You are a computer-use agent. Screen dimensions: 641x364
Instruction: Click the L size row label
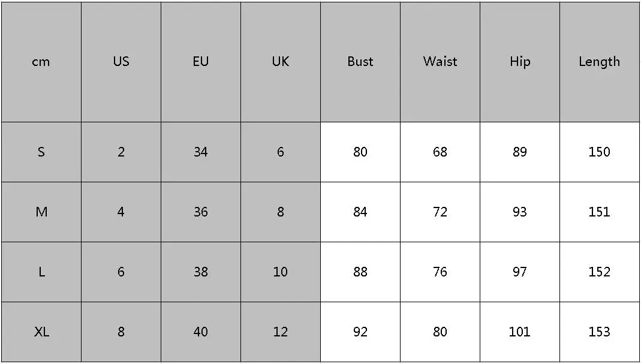pyautogui.click(x=41, y=272)
